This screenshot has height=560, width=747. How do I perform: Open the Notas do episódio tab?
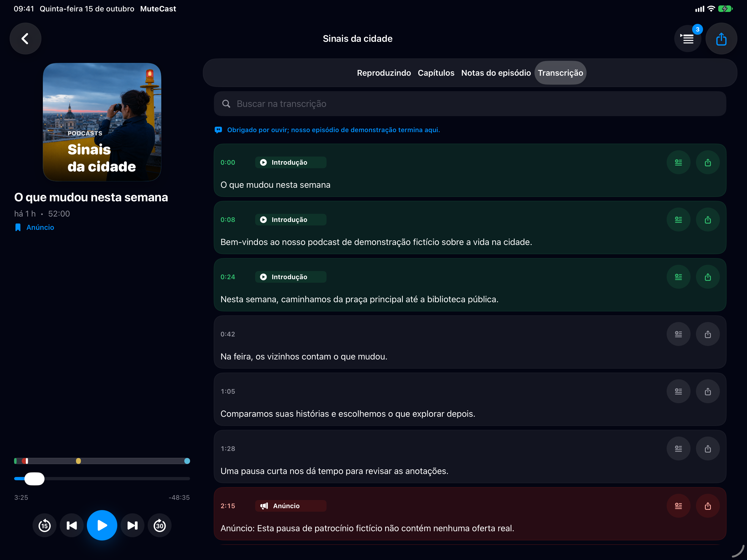[496, 73]
